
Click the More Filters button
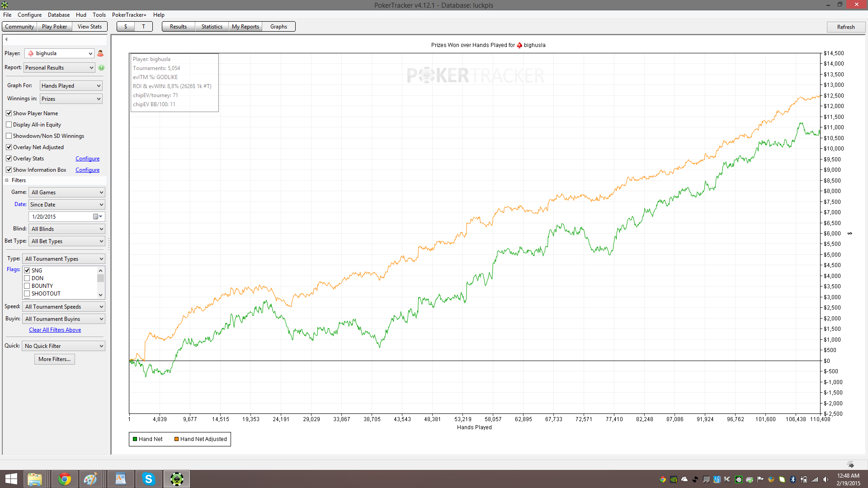pos(55,359)
